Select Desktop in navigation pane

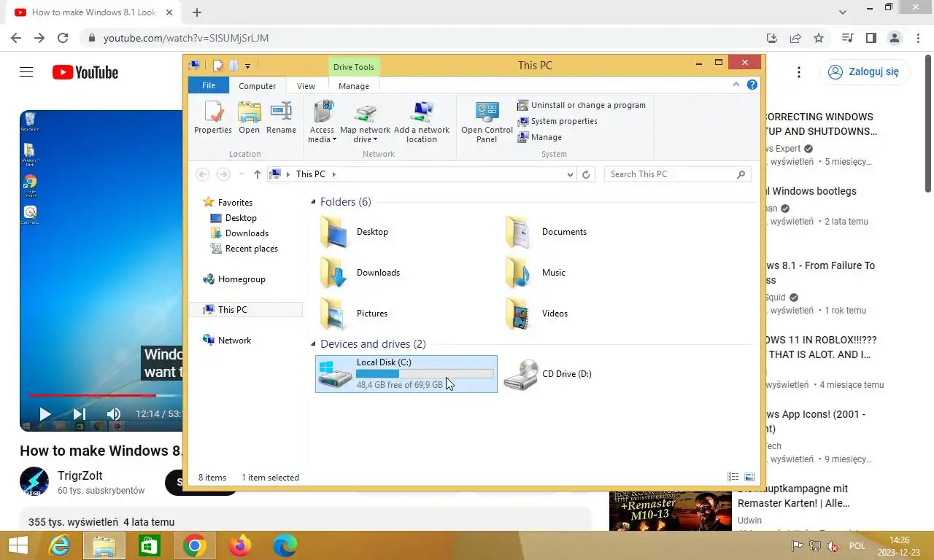coord(233,218)
